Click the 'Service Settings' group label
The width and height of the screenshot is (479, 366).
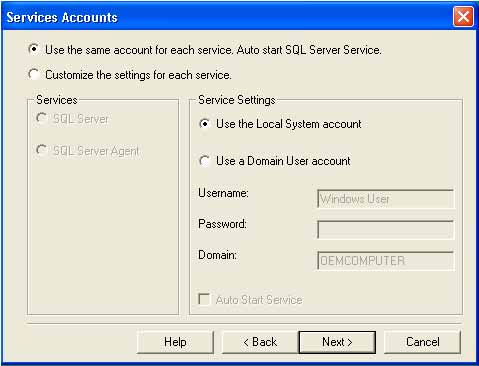(237, 100)
